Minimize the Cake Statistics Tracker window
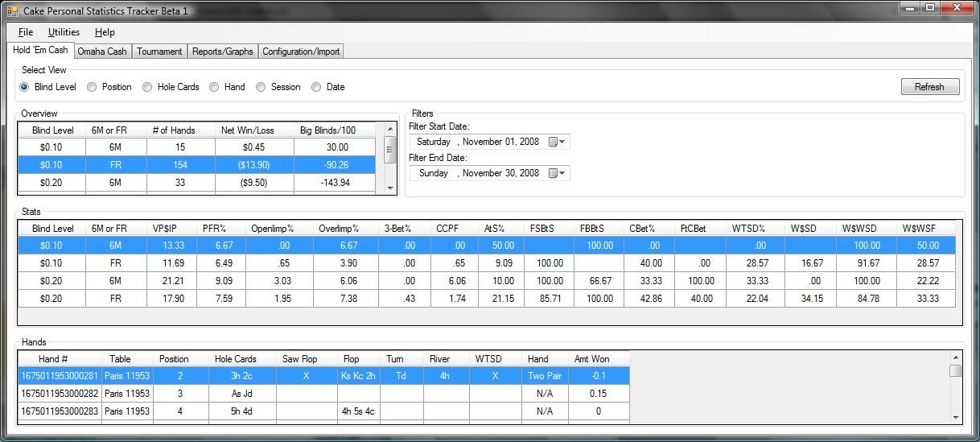This screenshot has width=980, height=442. 910,8
